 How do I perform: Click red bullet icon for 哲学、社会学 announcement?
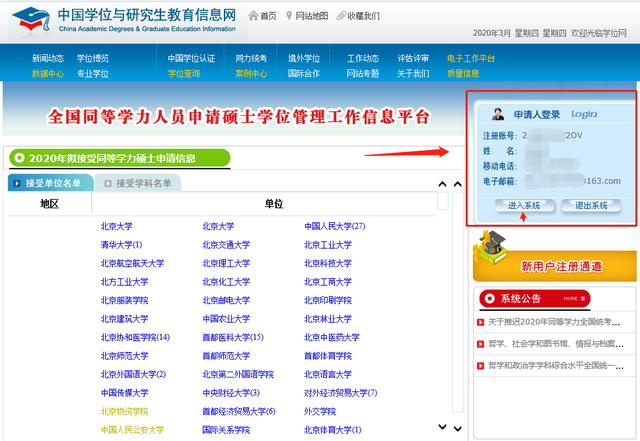click(x=480, y=344)
